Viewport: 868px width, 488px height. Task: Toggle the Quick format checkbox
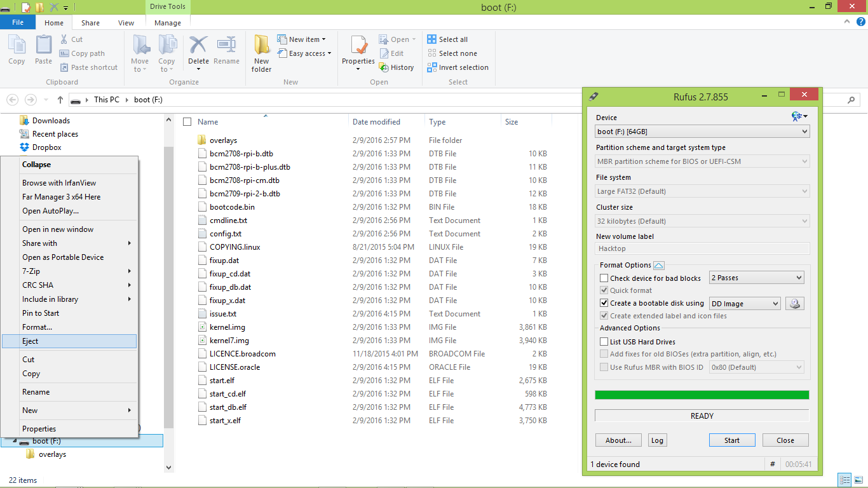[604, 290]
